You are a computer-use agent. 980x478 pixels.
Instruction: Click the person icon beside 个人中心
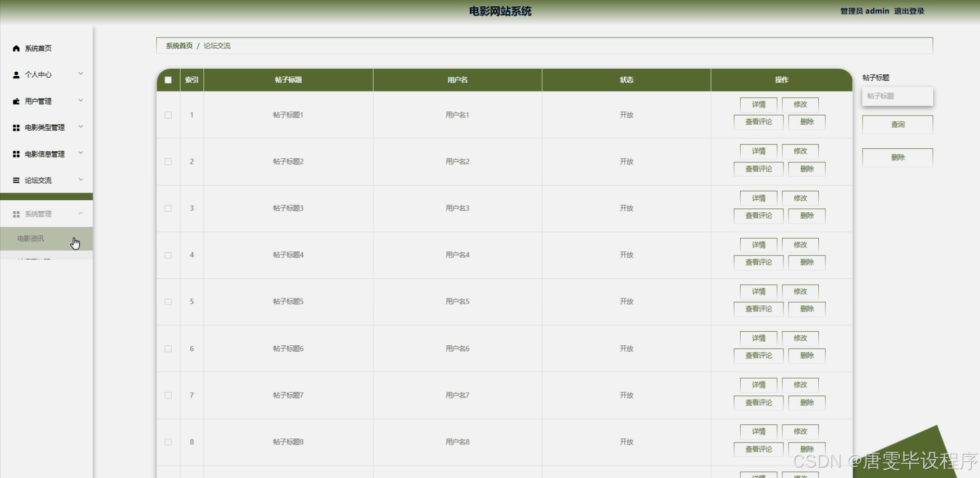(16, 75)
